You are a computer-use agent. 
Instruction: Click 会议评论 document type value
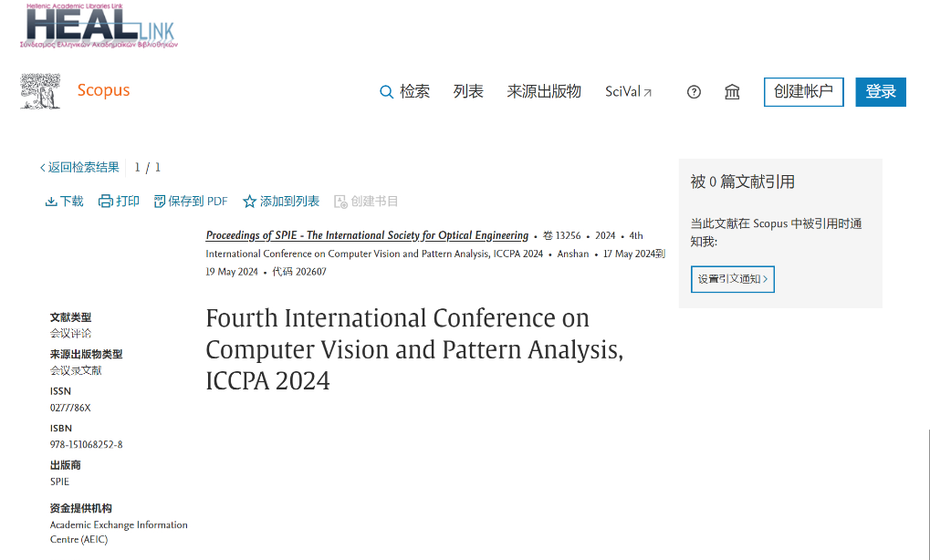click(x=70, y=334)
